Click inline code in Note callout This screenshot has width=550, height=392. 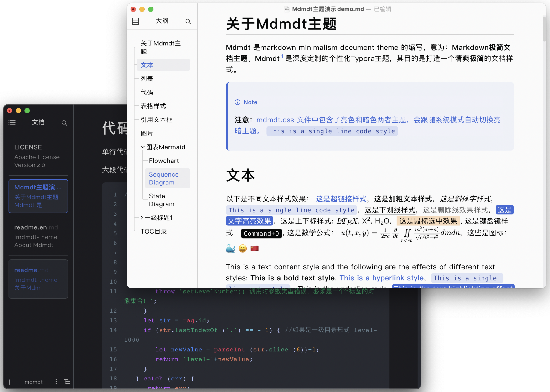coord(332,131)
